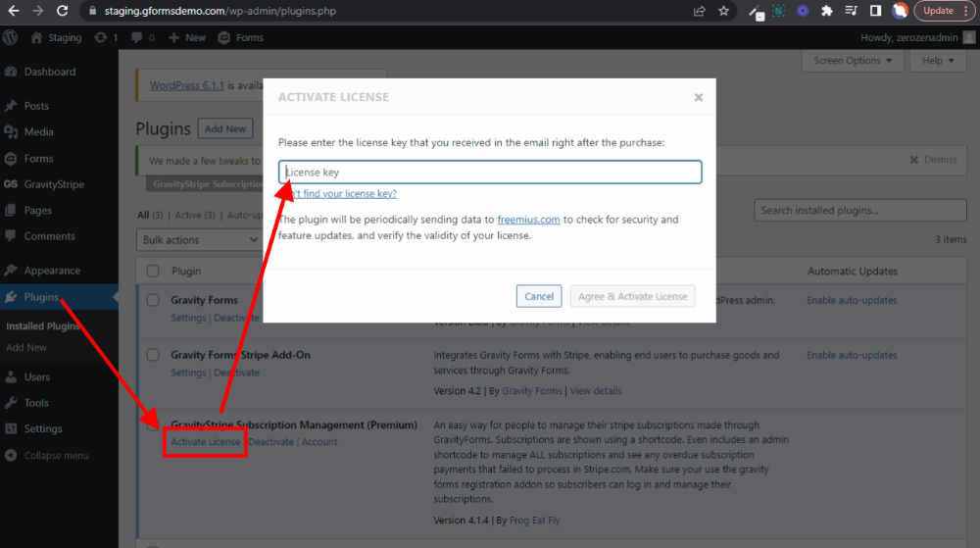Open the Bulk actions dropdown
Screen dimensions: 980x548
coord(199,240)
